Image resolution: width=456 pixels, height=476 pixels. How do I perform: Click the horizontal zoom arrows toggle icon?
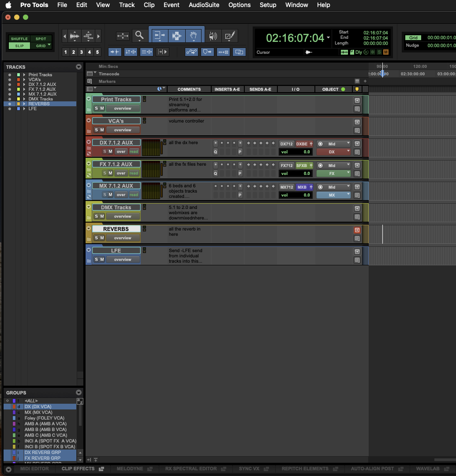click(123, 36)
